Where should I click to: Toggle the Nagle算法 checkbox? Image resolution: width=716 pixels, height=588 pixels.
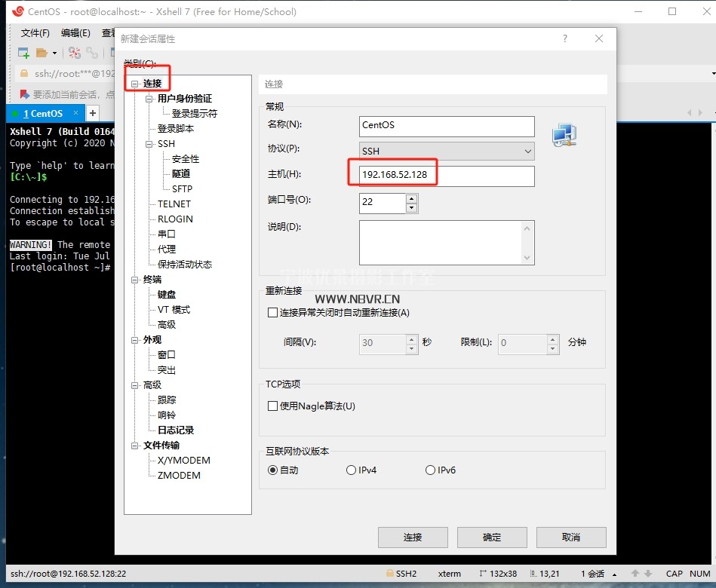273,406
